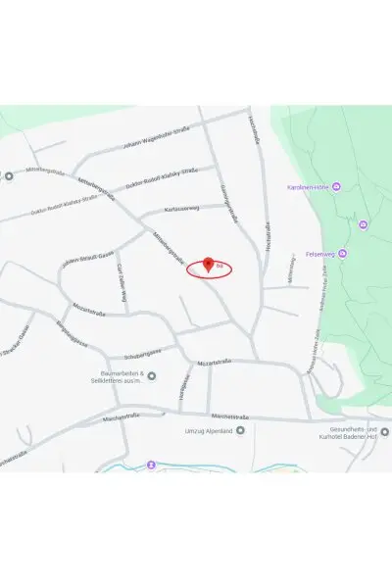392x588 pixels.
Task: Select the Gesundheits- und Kurhotel label
Action: pos(349,433)
